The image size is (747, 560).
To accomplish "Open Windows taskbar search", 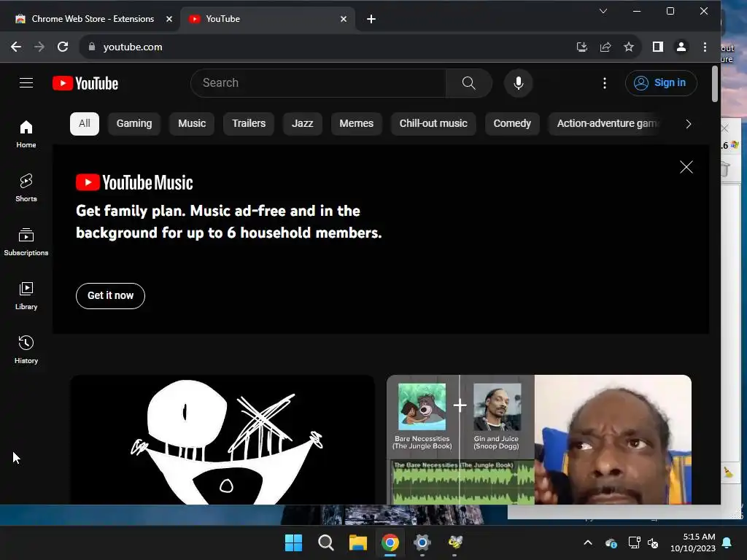I will click(x=326, y=542).
